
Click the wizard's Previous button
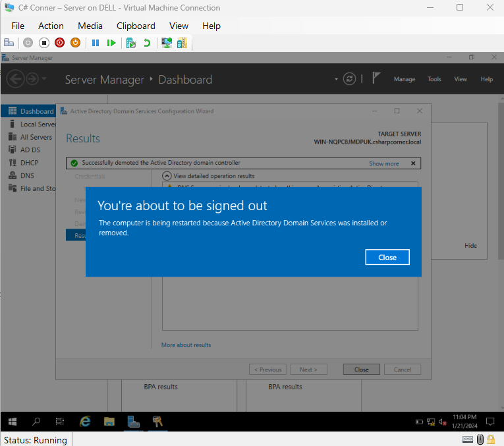(267, 369)
